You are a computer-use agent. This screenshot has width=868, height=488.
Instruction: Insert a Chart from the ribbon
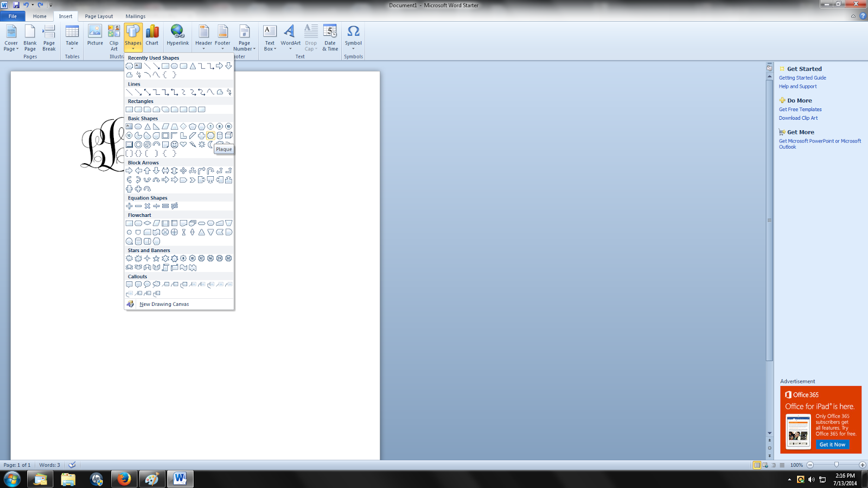[152, 37]
